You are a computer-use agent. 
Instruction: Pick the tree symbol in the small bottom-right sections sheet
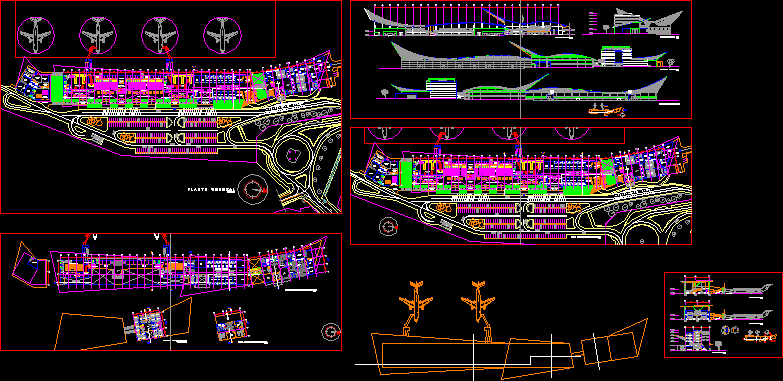tap(719, 345)
